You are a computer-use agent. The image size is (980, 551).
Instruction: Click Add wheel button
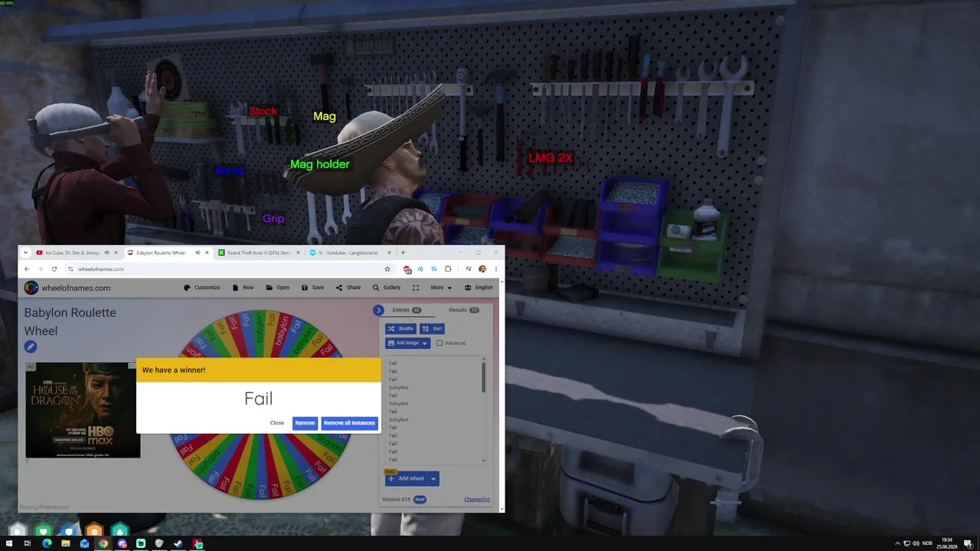click(406, 478)
